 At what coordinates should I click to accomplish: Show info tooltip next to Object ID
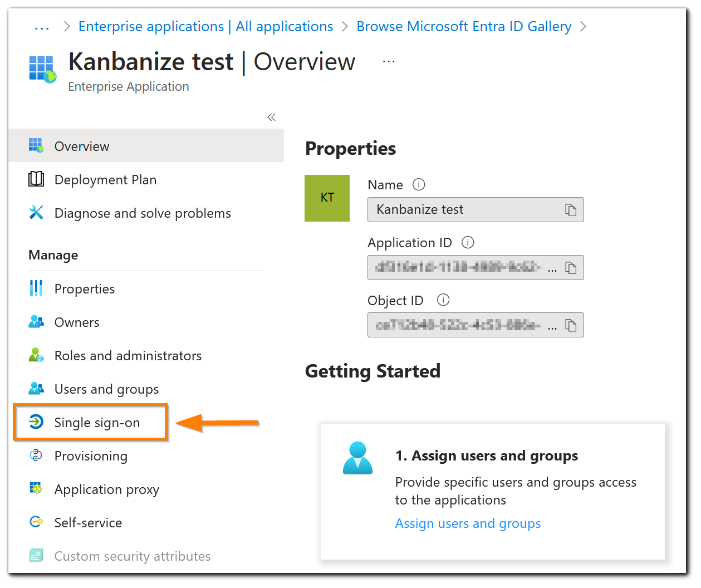(x=443, y=300)
